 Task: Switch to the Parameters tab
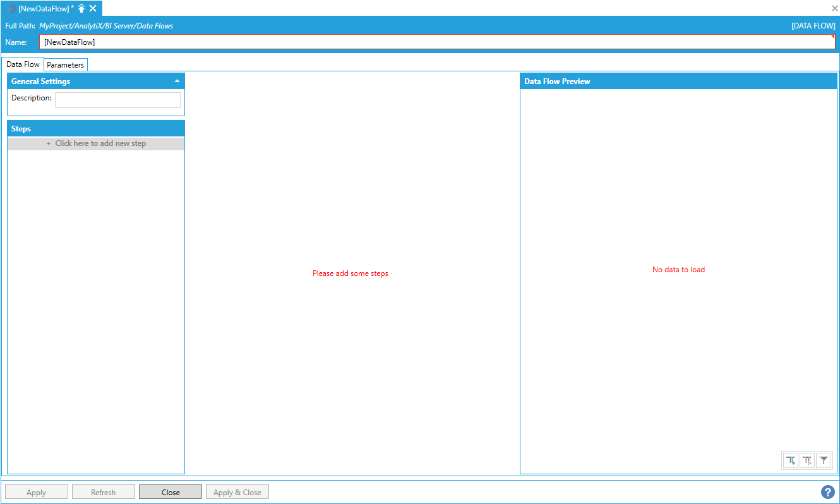point(65,65)
